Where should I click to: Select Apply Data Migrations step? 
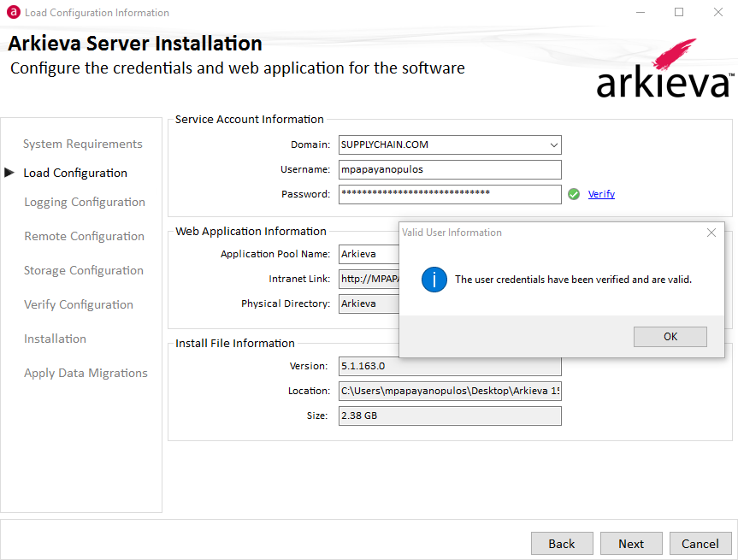tap(86, 373)
